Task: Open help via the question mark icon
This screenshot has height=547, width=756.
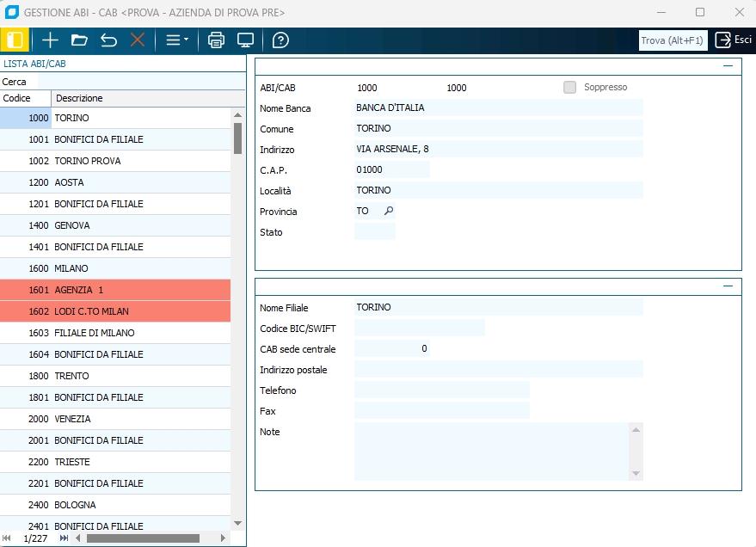Action: pyautogui.click(x=280, y=40)
